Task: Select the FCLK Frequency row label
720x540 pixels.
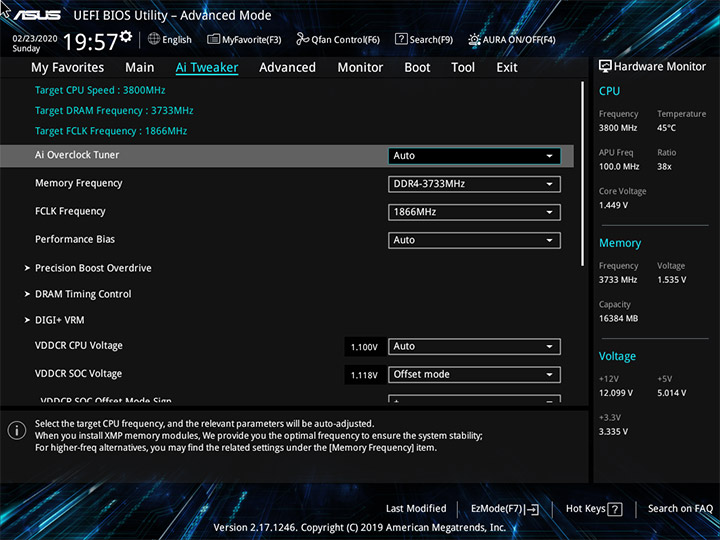Action: coord(70,211)
